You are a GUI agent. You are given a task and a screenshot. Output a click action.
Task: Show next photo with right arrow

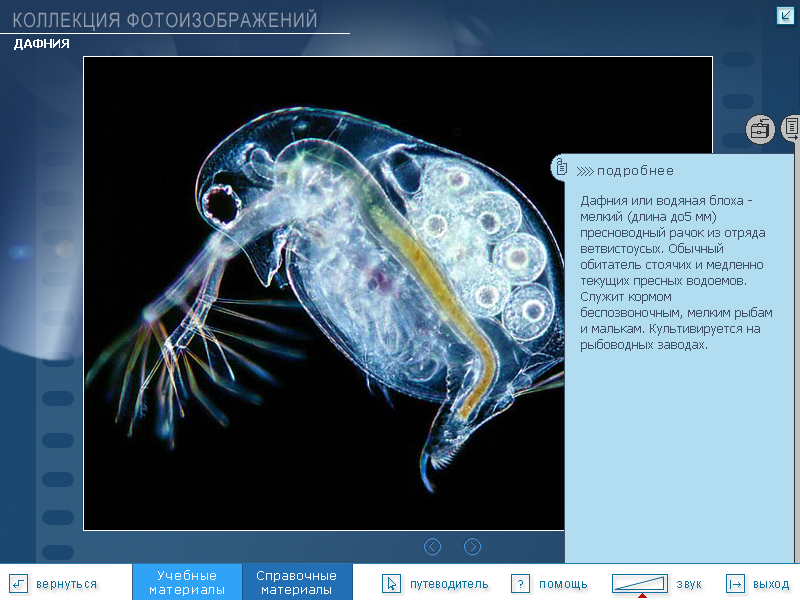[x=472, y=546]
